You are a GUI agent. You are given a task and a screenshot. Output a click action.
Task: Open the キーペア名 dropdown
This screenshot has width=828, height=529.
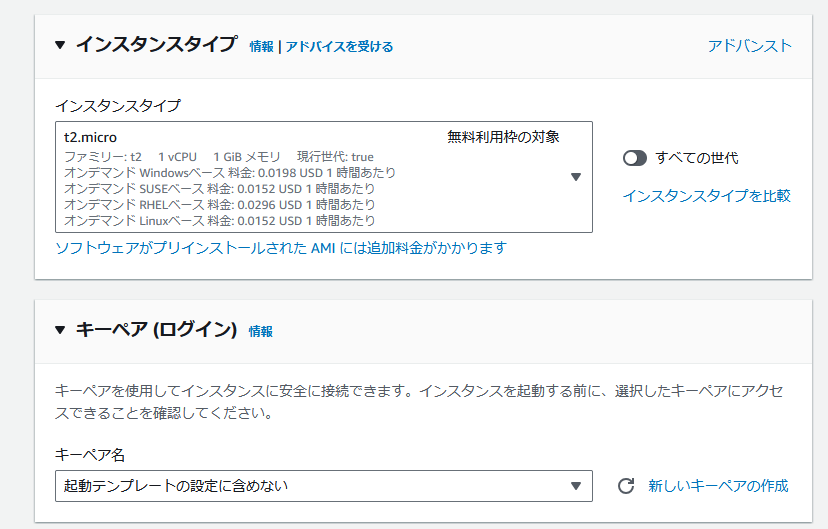tap(324, 486)
